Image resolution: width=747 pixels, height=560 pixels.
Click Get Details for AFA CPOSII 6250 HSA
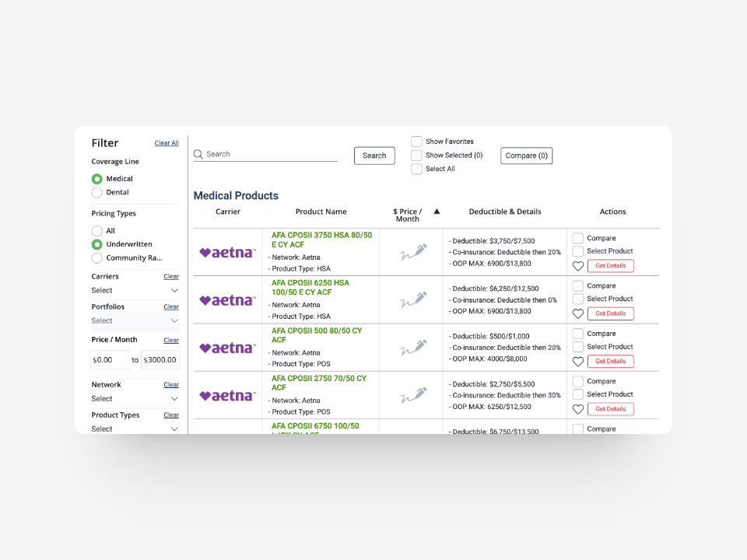click(610, 313)
